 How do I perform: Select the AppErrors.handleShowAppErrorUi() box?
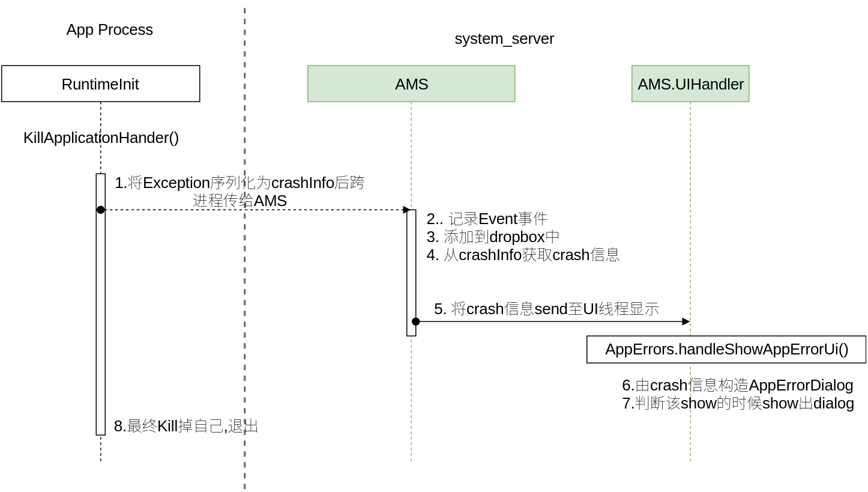[x=726, y=350]
